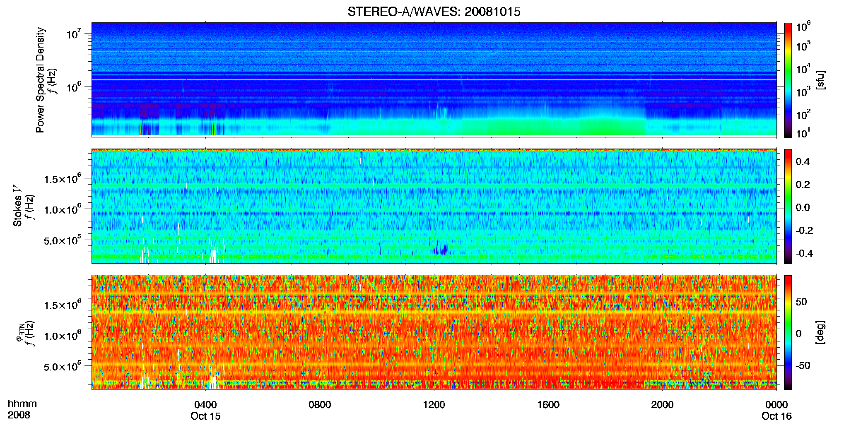Click the 1200 time tick label

click(x=434, y=405)
